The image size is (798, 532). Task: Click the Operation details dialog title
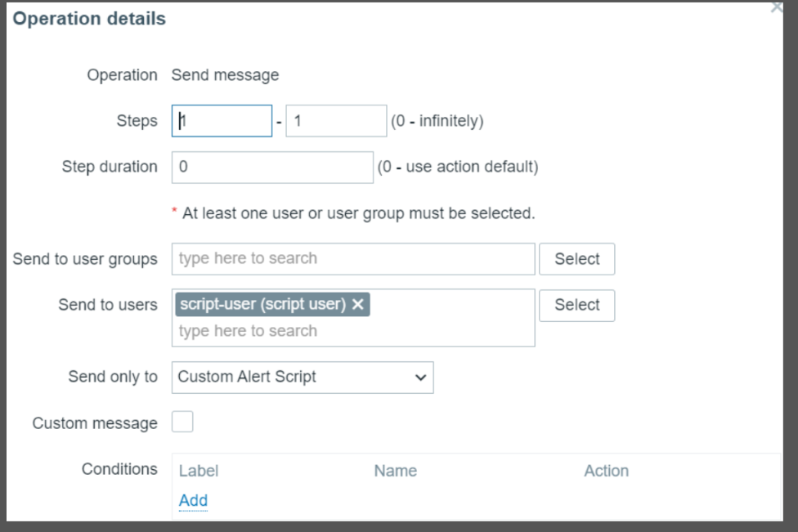89,19
